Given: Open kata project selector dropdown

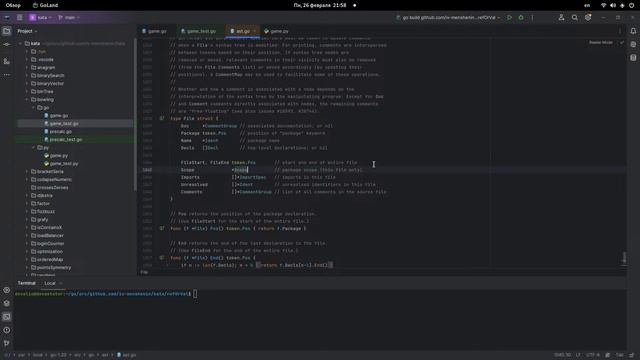Looking at the screenshot, I should click(40, 18).
